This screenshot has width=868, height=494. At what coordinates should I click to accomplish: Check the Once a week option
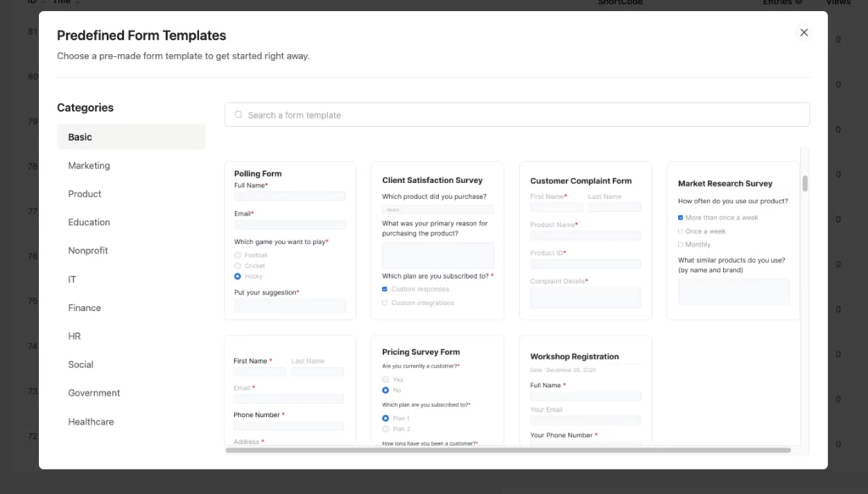681,231
